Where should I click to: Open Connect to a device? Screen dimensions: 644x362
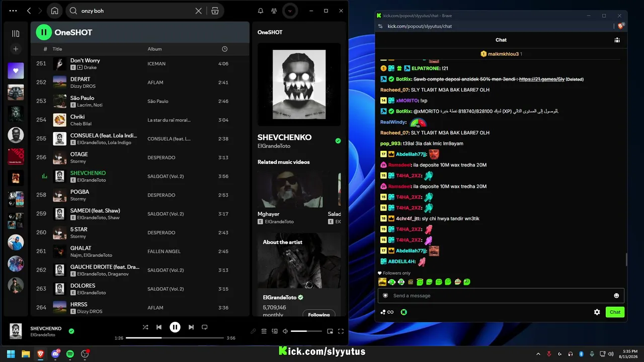[275, 331]
